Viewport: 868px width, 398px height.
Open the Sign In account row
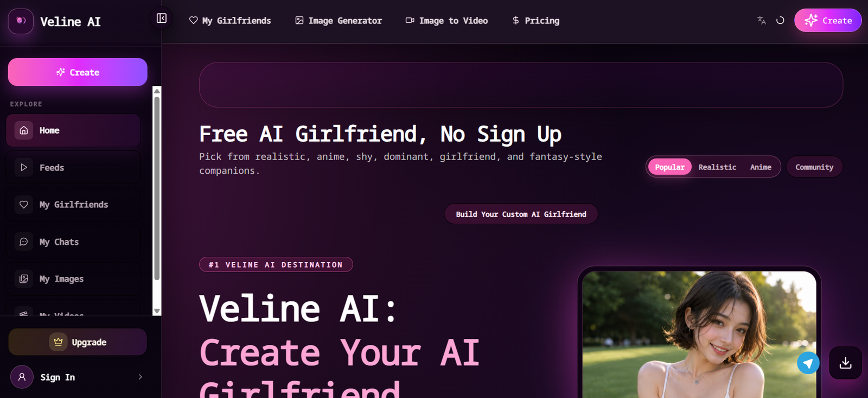pyautogui.click(x=78, y=377)
